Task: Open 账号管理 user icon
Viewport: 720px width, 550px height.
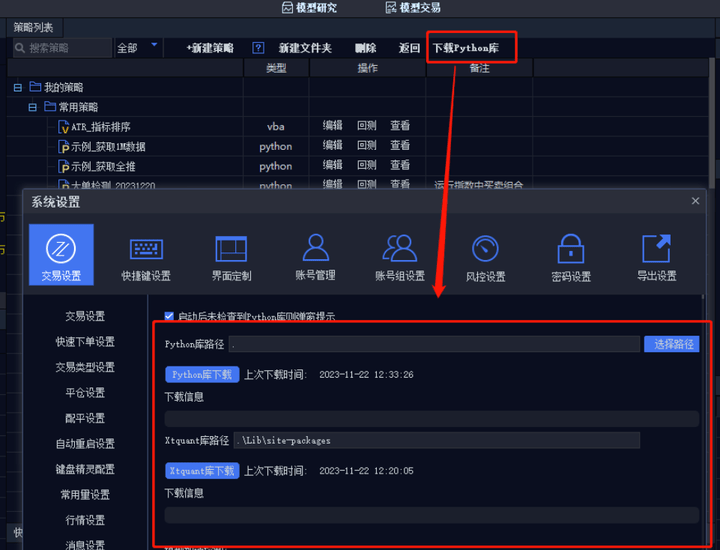Action: coord(315,248)
